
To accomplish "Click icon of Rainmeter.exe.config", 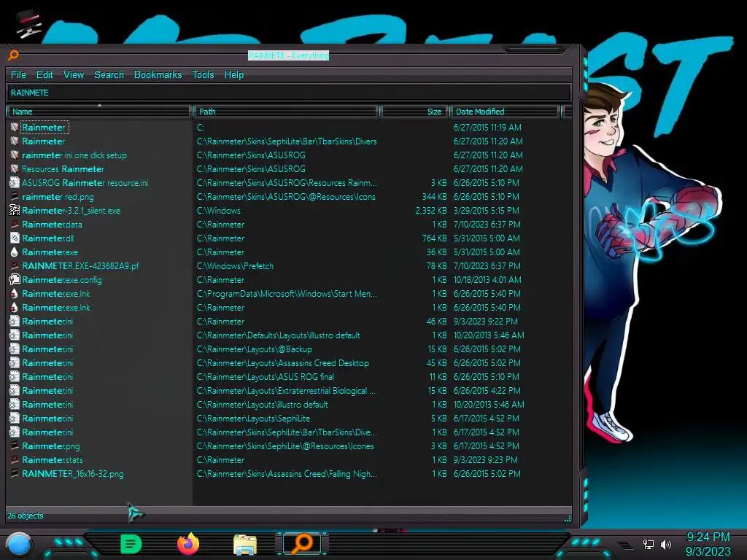I will tap(15, 279).
